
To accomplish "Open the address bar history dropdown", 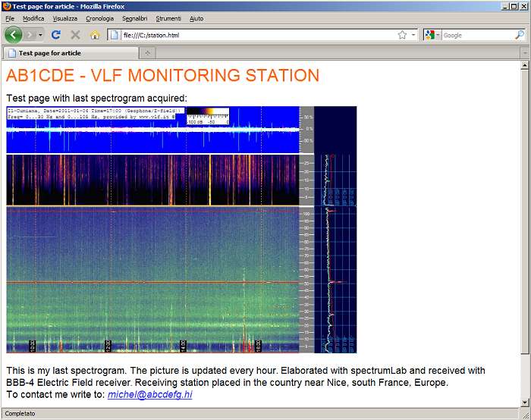I will pyautogui.click(x=413, y=35).
